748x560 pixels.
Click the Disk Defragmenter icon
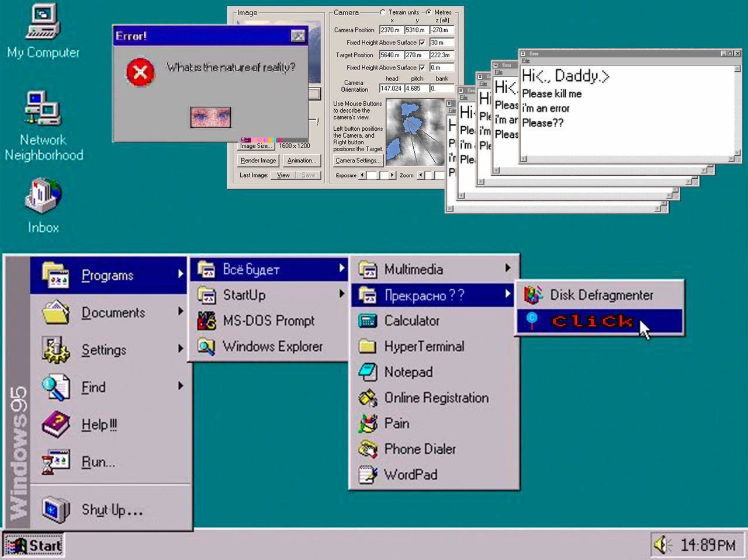click(x=533, y=295)
